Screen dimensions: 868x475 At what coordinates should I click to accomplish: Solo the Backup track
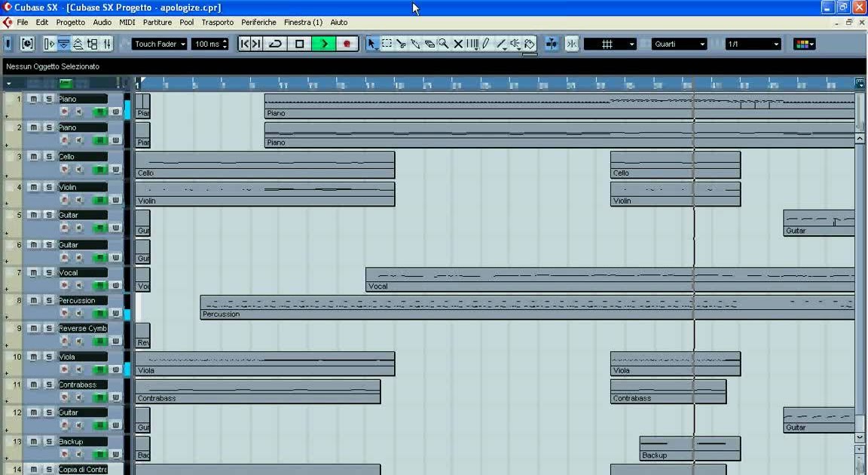click(x=49, y=441)
